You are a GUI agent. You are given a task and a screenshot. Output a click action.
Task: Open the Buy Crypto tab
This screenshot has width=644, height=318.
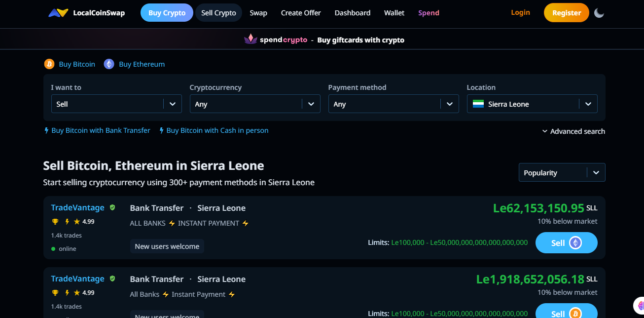point(167,13)
